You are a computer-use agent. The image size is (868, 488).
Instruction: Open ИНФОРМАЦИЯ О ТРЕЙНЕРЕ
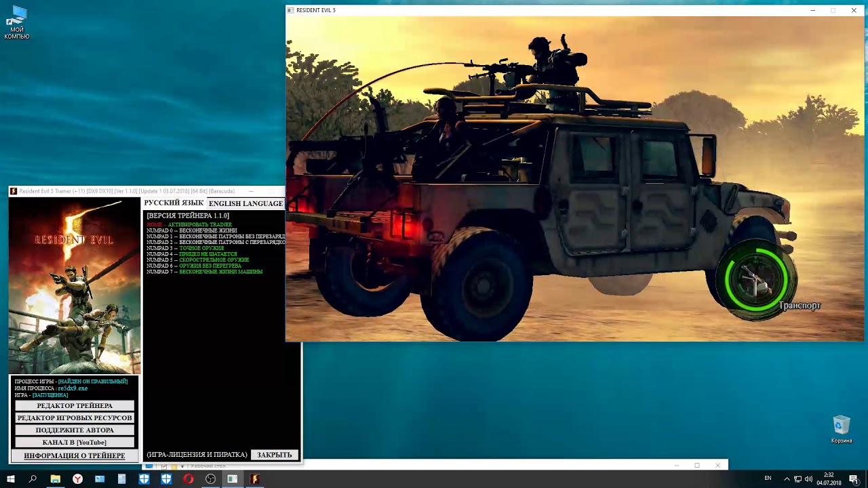pyautogui.click(x=75, y=455)
